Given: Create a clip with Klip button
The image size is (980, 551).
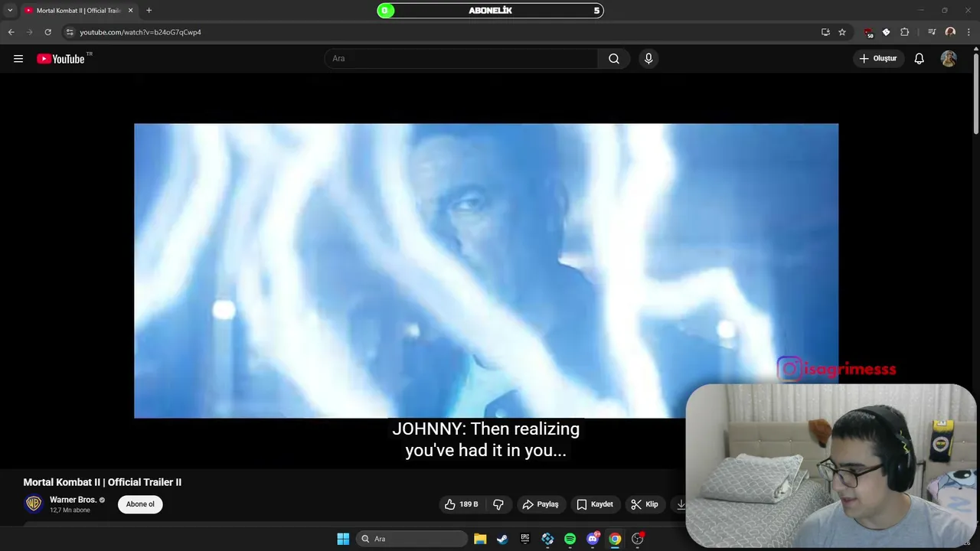Looking at the screenshot, I should (645, 504).
